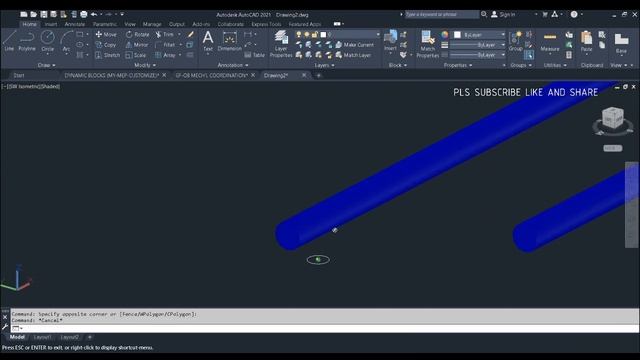The image size is (640, 360).
Task: Add a new drawing tab with plus button
Action: coord(319,76)
